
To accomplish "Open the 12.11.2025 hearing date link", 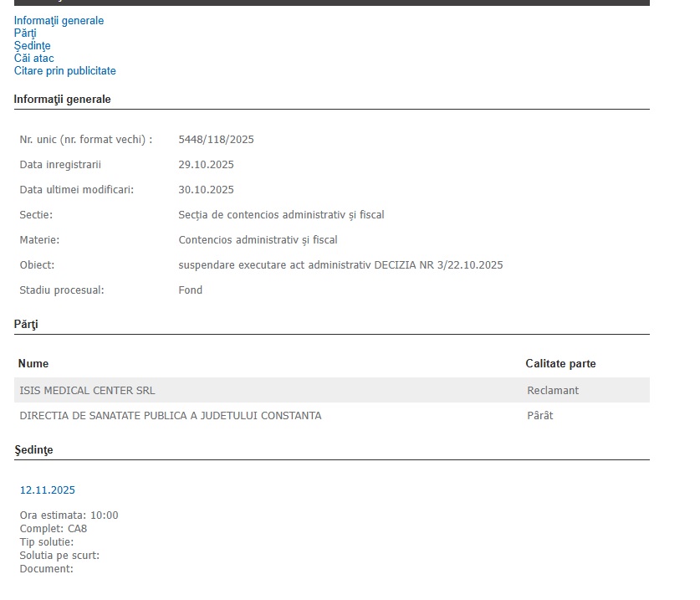I will (48, 490).
